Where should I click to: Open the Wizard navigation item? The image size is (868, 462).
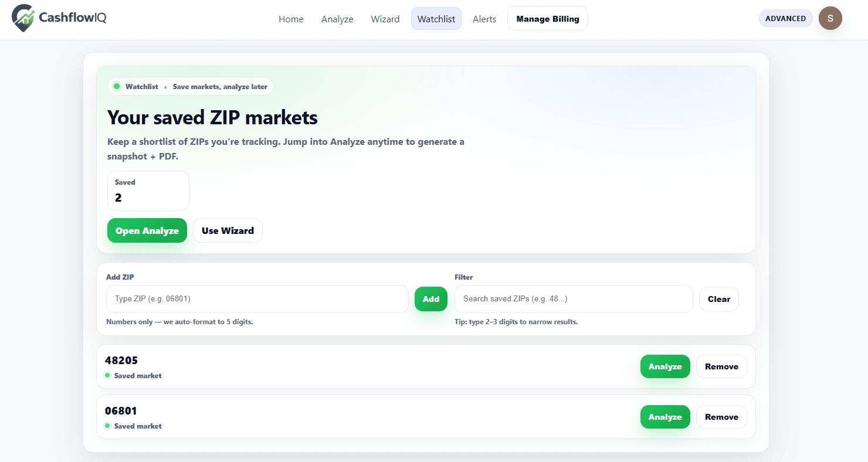pyautogui.click(x=385, y=19)
